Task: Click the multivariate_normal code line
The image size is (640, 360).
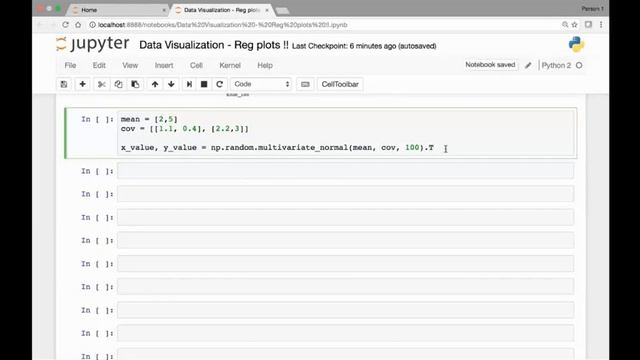Action: pos(277,147)
